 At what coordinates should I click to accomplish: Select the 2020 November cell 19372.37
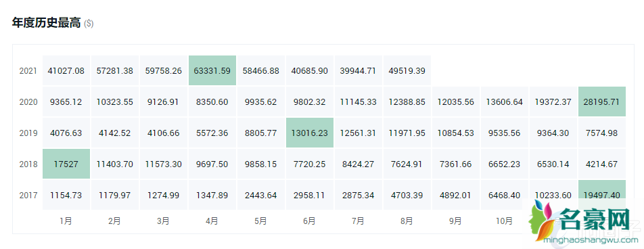click(553, 102)
